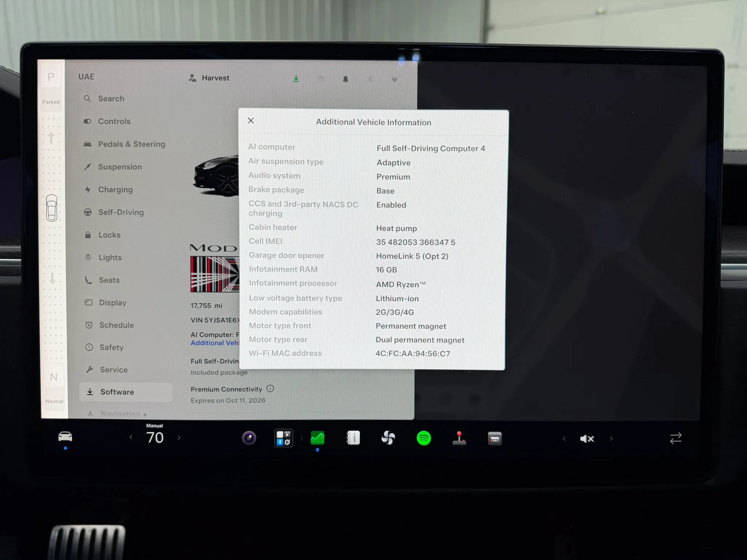Tap the 16 GB infotainment RAM value

pos(386,270)
